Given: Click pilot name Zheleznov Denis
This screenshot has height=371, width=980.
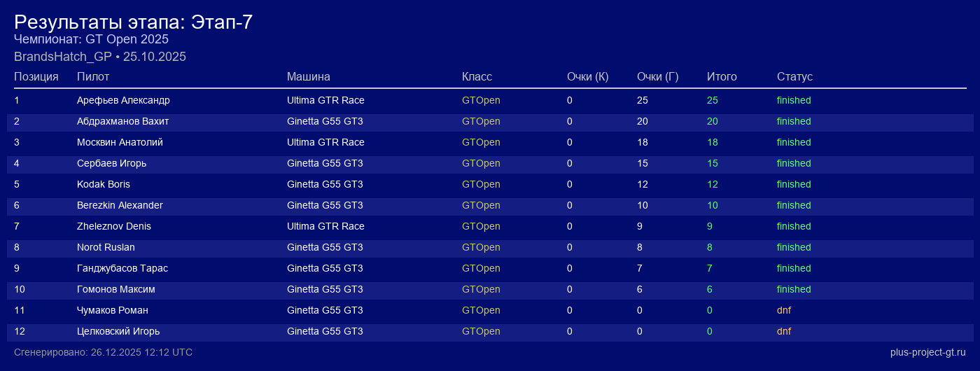Looking at the screenshot, I should (113, 226).
